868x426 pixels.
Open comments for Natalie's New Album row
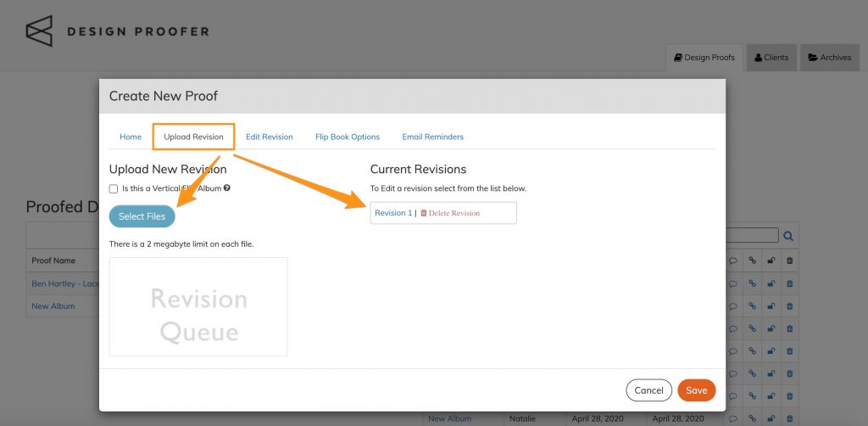[x=733, y=419]
